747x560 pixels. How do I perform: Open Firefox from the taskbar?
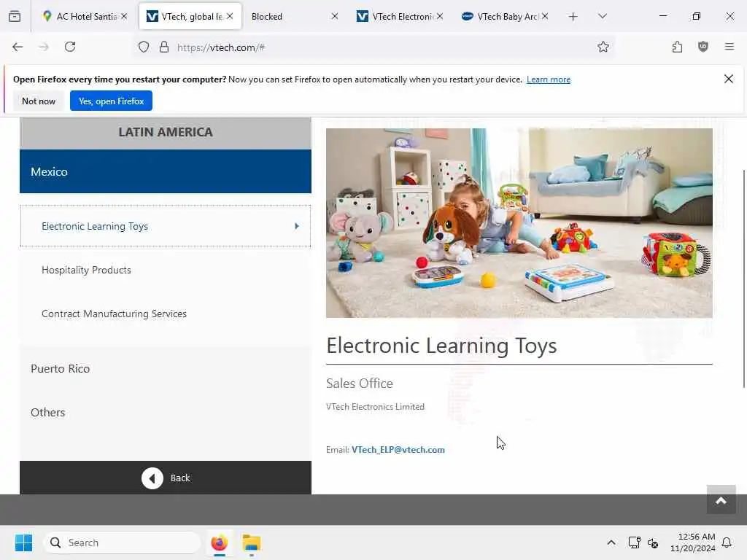[x=219, y=542]
